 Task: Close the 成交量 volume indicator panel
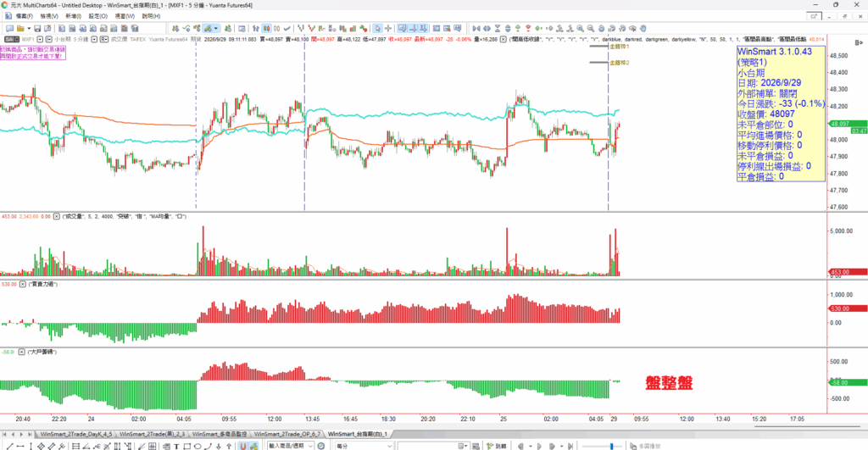coord(57,216)
